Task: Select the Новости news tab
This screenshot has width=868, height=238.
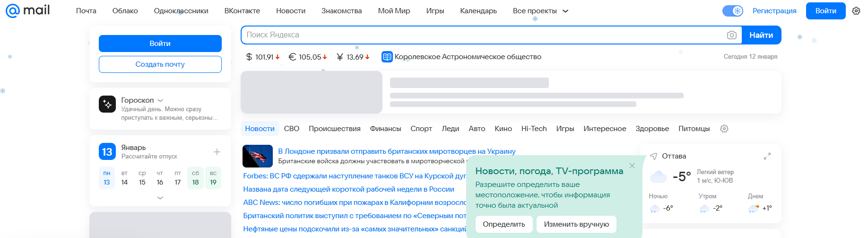Action: pyautogui.click(x=260, y=129)
